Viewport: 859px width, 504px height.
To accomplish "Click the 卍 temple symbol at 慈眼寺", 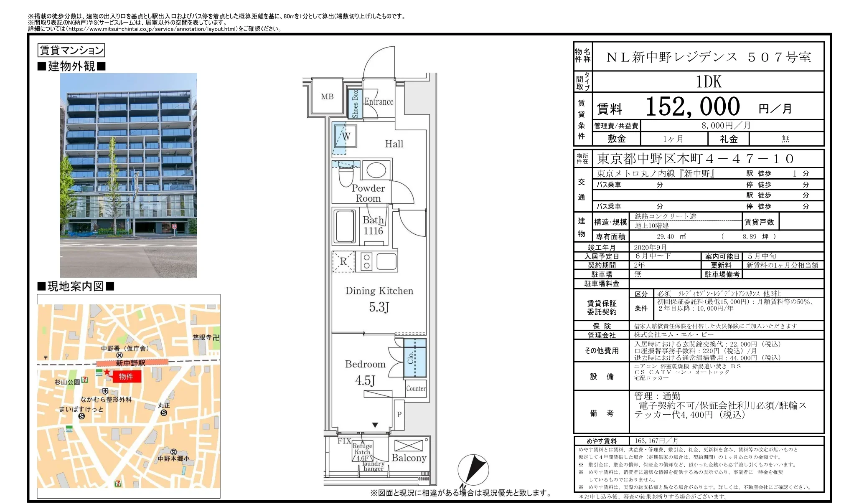I will tap(216, 338).
